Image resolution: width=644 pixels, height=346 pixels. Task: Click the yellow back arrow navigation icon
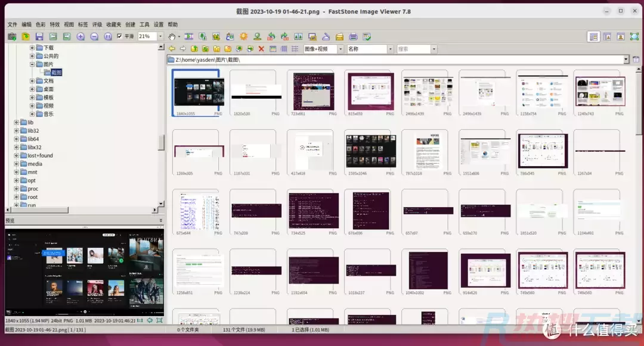point(172,49)
